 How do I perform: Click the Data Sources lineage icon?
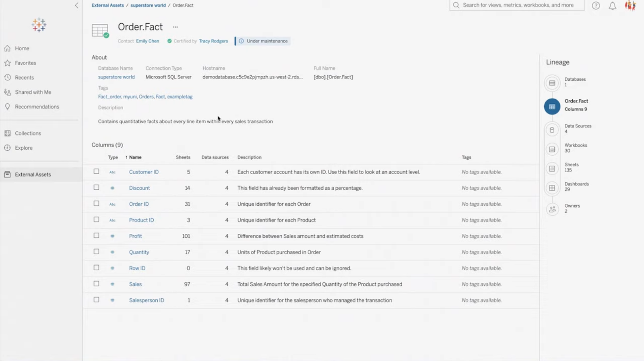(x=552, y=130)
